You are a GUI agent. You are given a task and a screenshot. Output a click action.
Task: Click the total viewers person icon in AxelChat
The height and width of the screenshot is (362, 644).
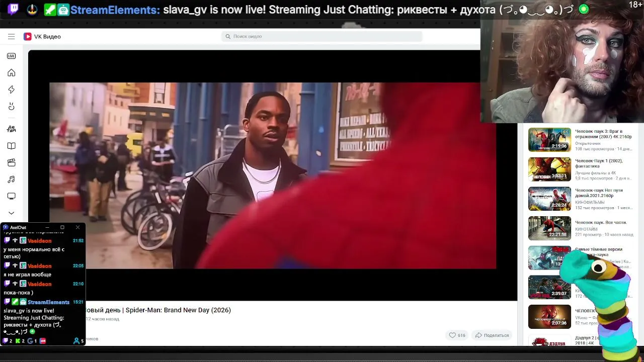click(x=76, y=341)
